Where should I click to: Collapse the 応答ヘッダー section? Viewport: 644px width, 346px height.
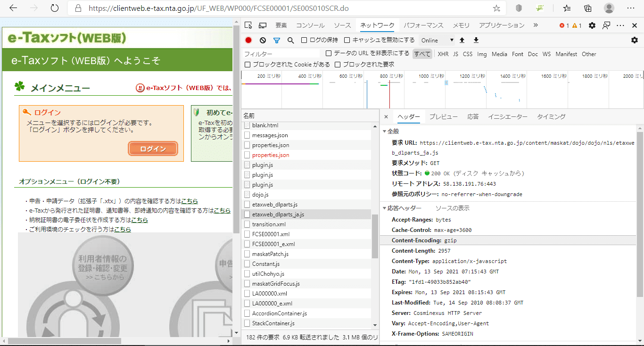click(x=384, y=208)
